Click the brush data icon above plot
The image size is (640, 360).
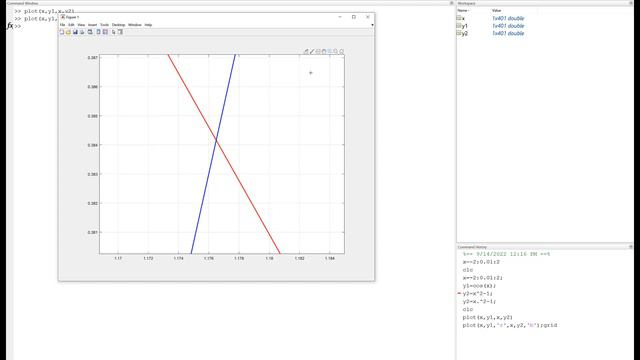[312, 51]
